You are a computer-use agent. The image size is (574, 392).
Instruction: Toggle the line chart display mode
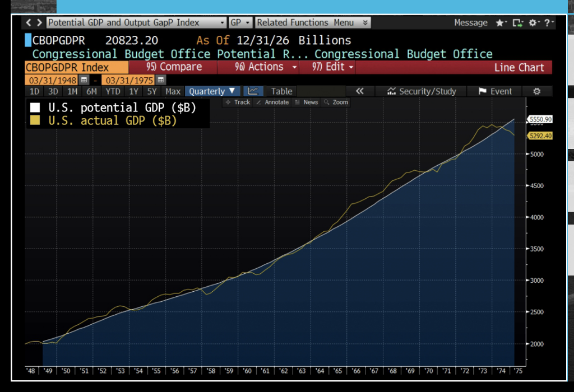pos(254,91)
